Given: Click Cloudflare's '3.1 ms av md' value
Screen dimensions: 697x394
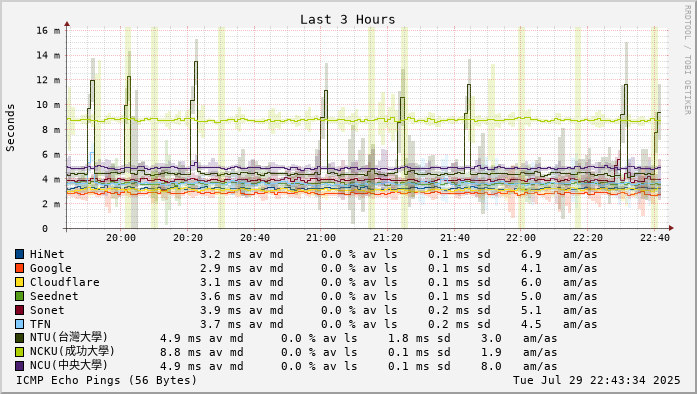Looking at the screenshot, I should 242,282.
